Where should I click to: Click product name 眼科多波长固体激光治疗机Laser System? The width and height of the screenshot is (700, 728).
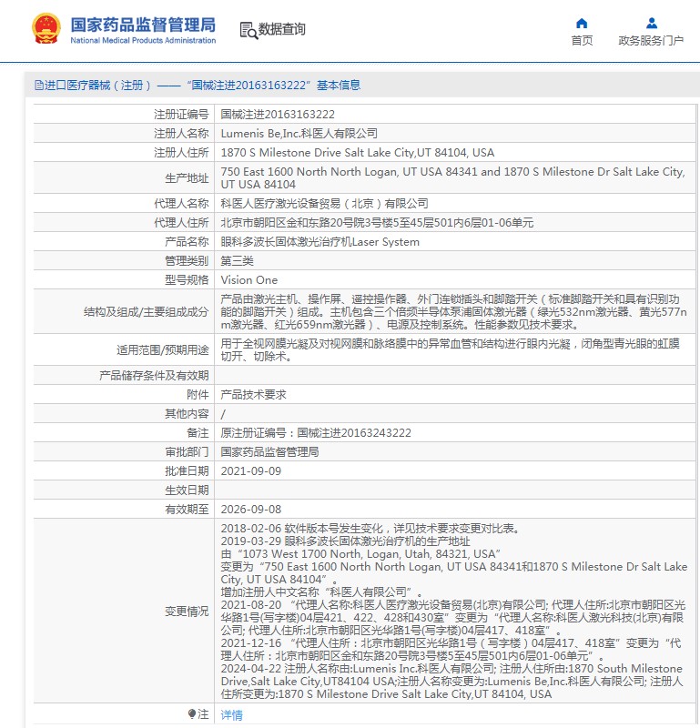(x=320, y=241)
